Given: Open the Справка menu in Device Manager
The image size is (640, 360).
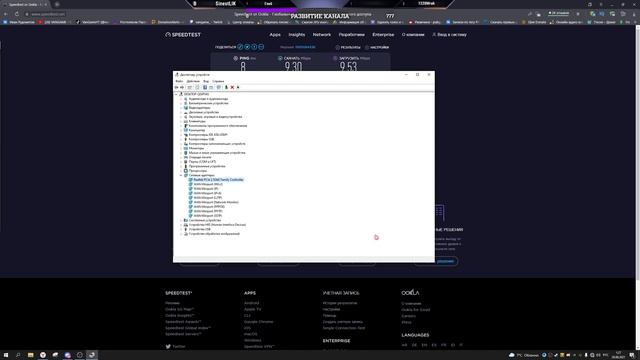Looking at the screenshot, I should [218, 81].
